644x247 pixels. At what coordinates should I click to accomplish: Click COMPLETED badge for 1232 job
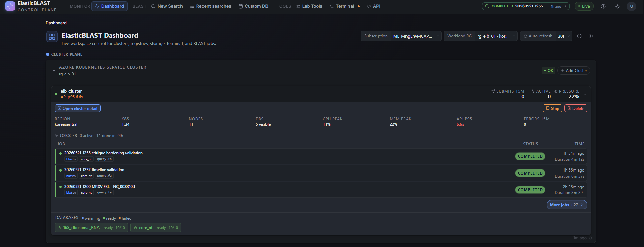pyautogui.click(x=530, y=173)
